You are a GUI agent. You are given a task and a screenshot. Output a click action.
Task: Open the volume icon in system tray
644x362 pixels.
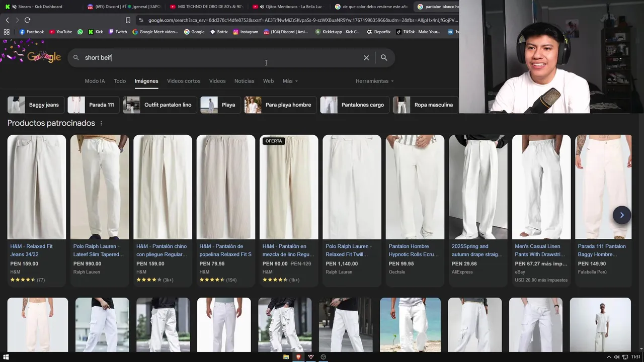click(616, 357)
